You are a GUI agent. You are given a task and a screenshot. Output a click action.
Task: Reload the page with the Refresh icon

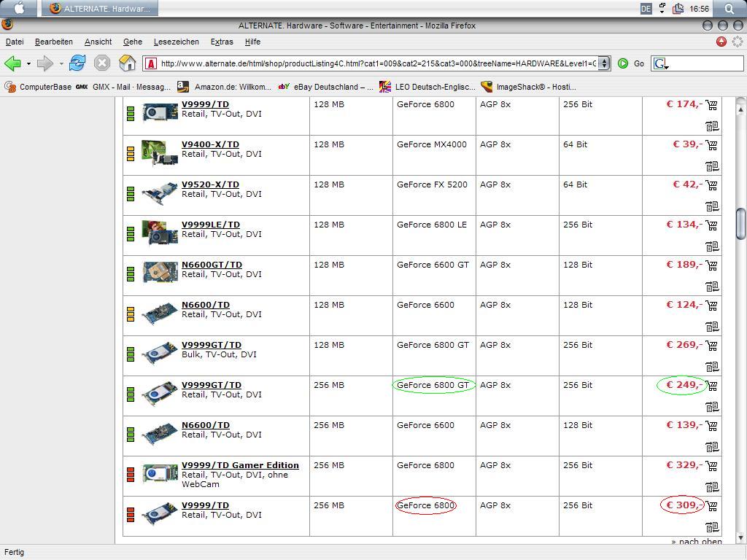(x=77, y=63)
